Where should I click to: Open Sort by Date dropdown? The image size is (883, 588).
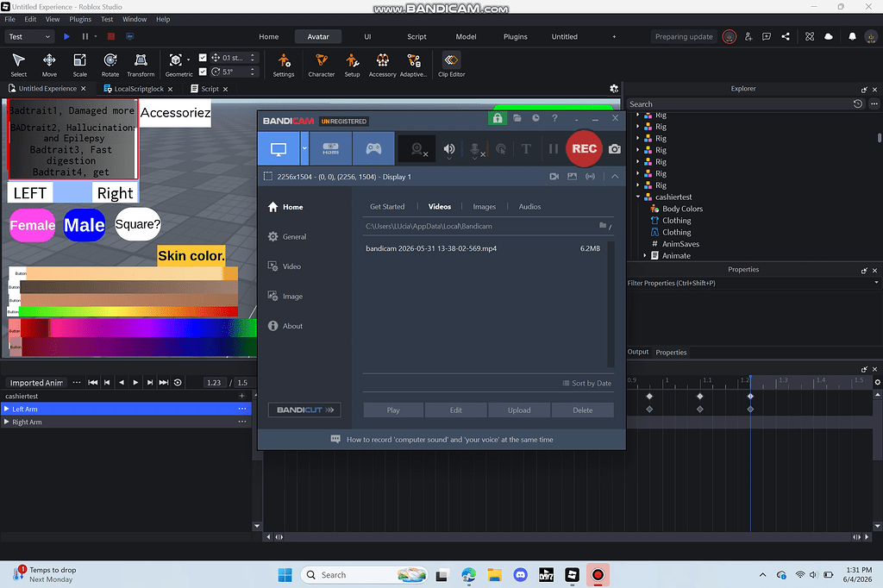click(586, 383)
